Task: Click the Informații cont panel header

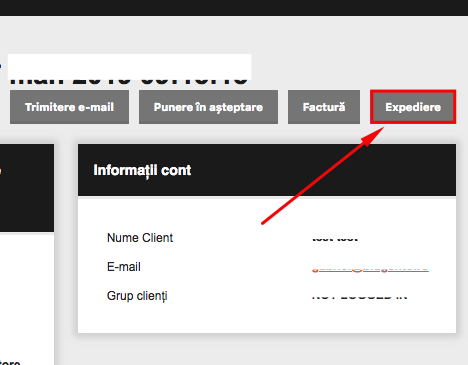Action: (267, 170)
